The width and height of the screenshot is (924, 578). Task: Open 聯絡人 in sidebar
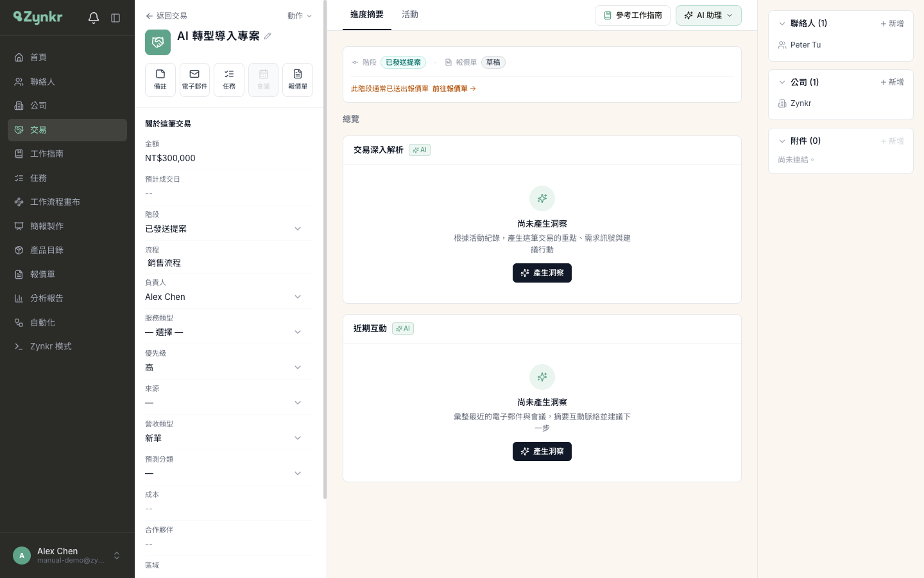pyautogui.click(x=67, y=82)
